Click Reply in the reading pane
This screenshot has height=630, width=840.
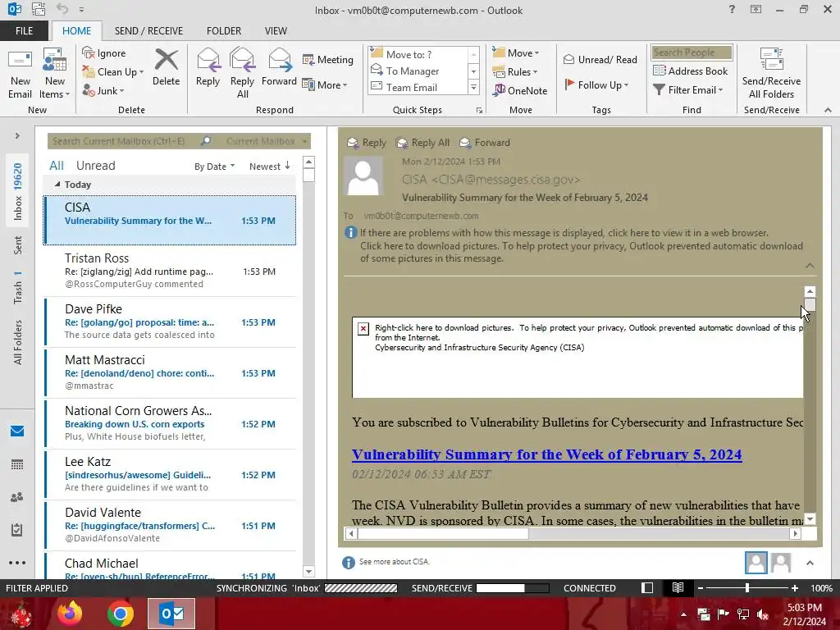[367, 143]
